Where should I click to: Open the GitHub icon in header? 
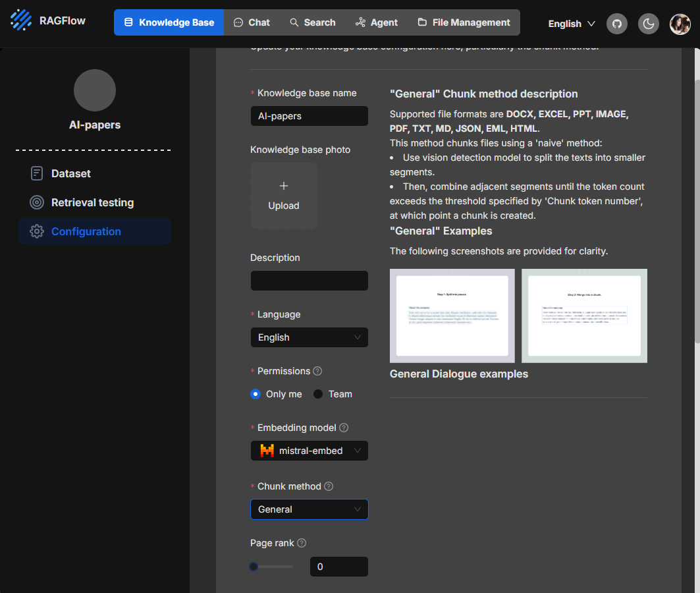[617, 24]
